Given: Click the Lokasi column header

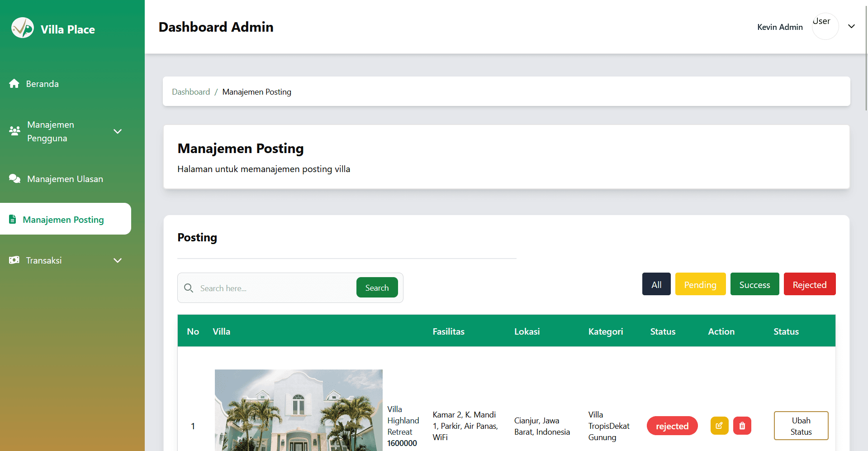Looking at the screenshot, I should click(527, 331).
